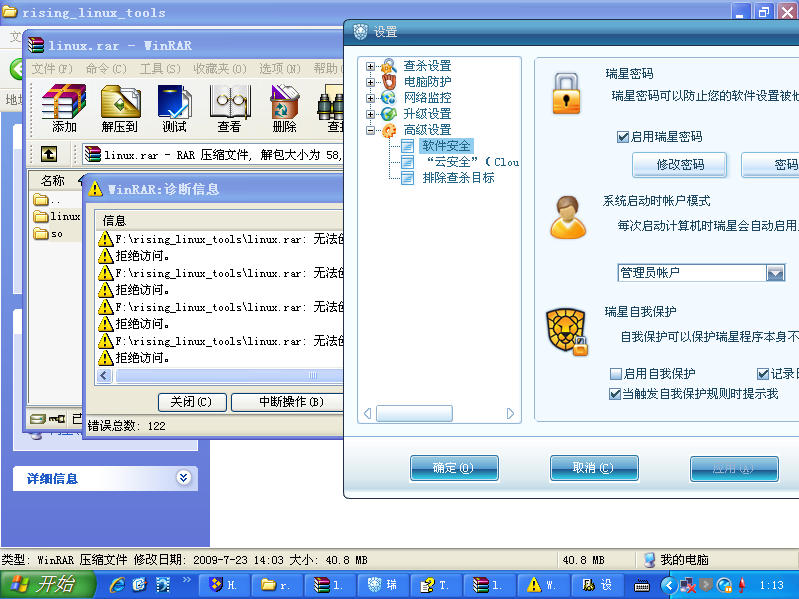Open the 管理员帐户 dropdown
This screenshot has height=599, width=799.
pyautogui.click(x=775, y=273)
